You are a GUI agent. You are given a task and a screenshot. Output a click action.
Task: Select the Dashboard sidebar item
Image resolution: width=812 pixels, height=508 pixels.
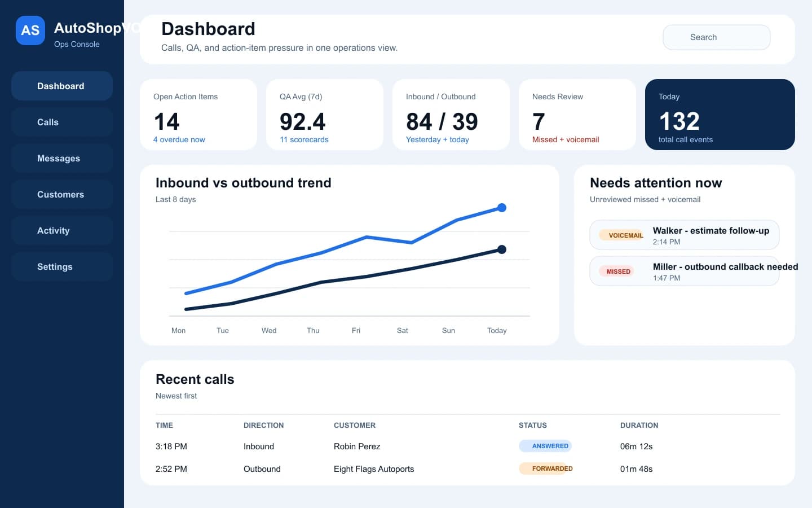point(61,86)
